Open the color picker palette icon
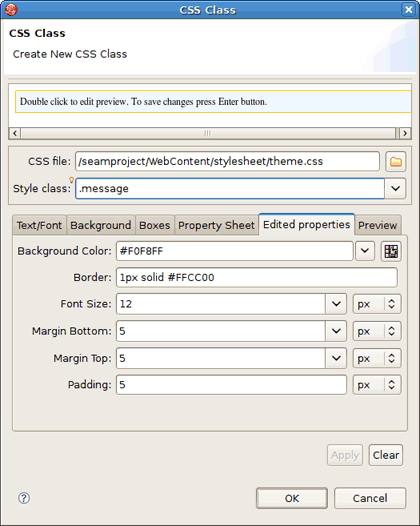420x526 pixels. pyautogui.click(x=391, y=251)
